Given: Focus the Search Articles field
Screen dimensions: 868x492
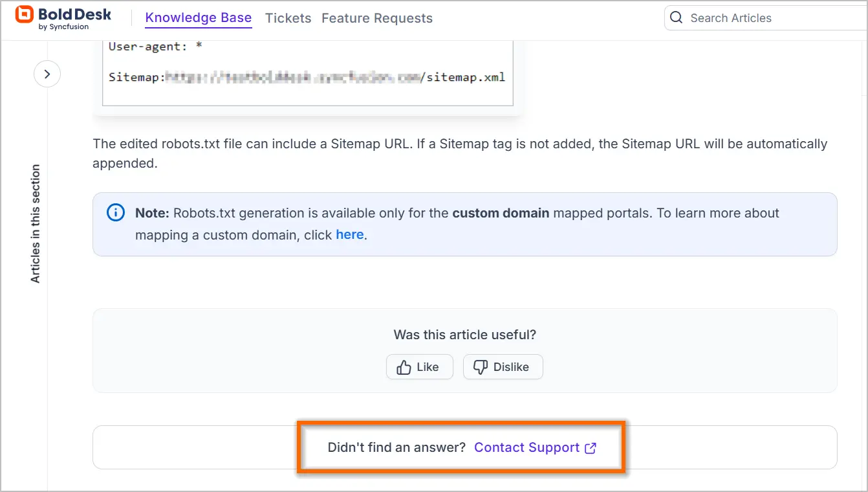Looking at the screenshot, I should point(766,18).
